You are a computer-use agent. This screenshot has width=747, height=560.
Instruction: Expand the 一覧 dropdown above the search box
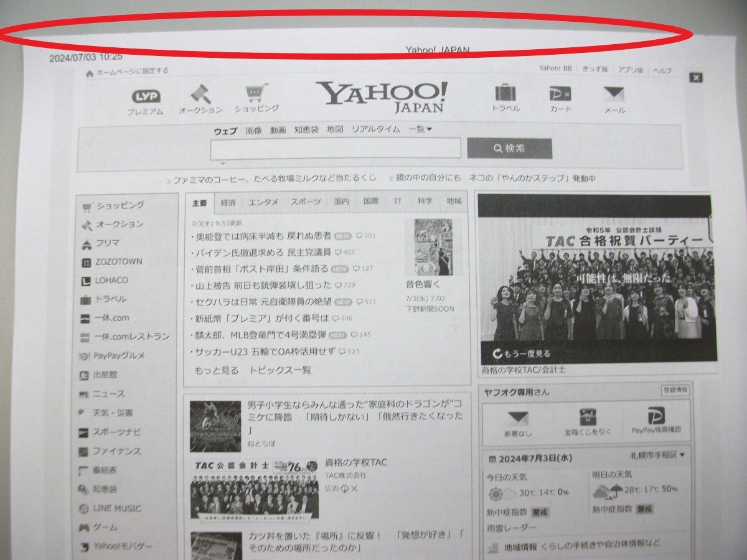[x=420, y=129]
